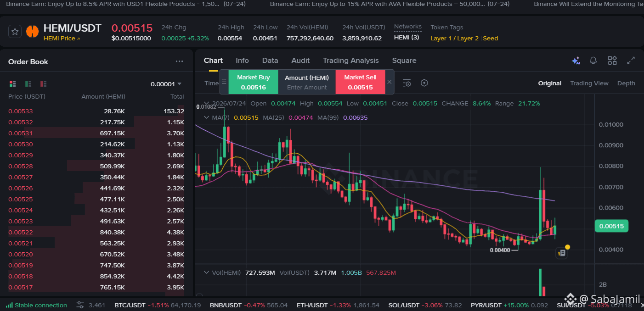Switch to the Audit tab
Screen dimensions: 644x311
(300, 61)
